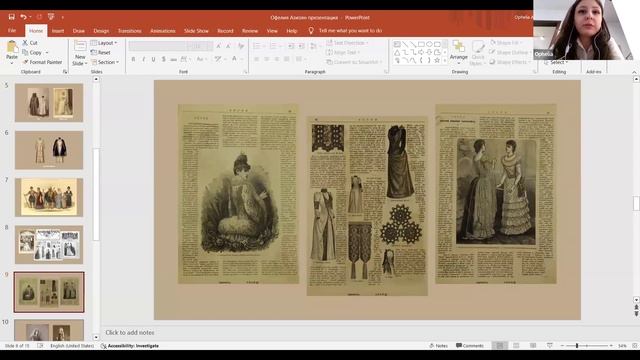Click Accessibility: Investigate in status bar

(130, 346)
